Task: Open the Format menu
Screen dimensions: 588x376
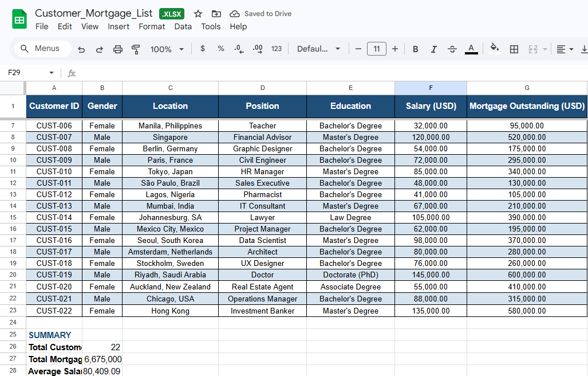Action: point(152,26)
